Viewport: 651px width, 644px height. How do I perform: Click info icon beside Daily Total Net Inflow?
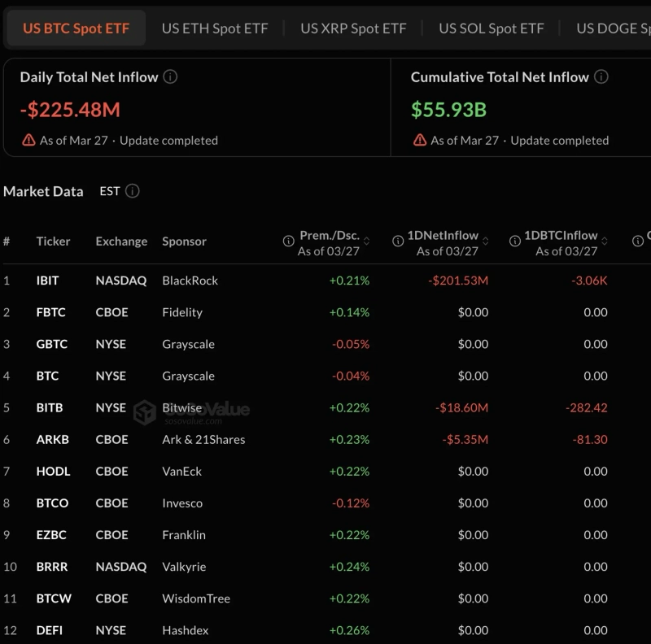point(170,77)
